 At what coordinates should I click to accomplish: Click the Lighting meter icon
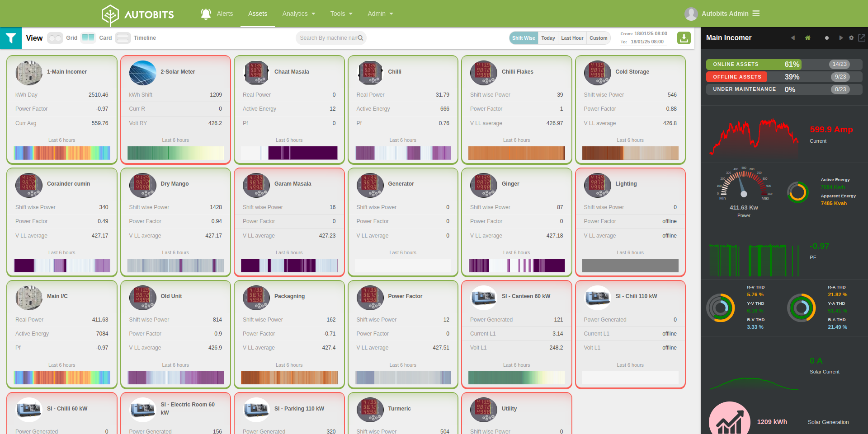[598, 185]
